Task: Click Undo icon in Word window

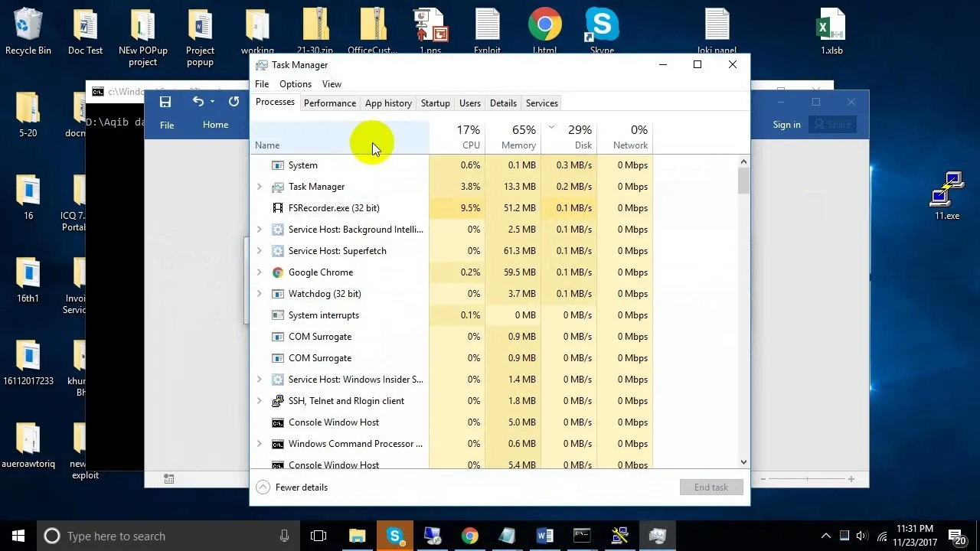Action: [x=198, y=102]
